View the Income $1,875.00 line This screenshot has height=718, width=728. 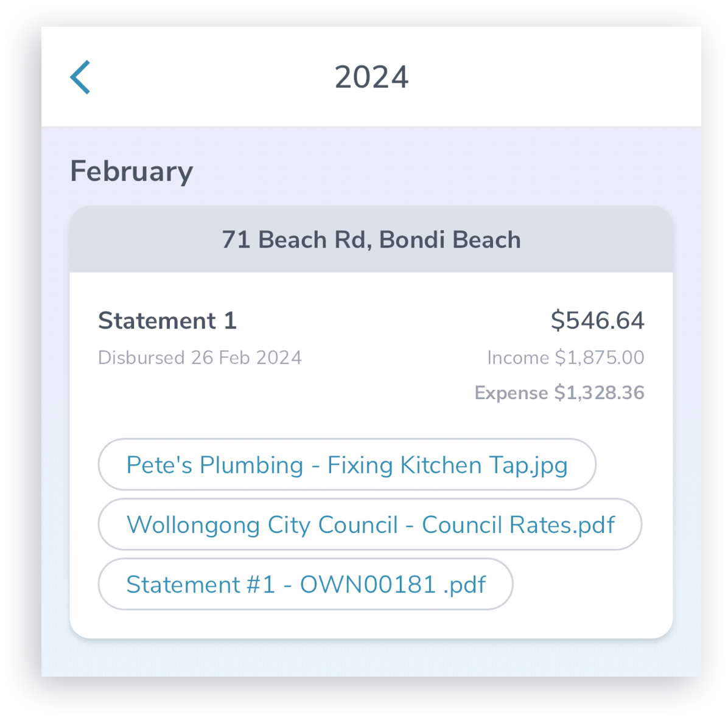[x=565, y=358]
